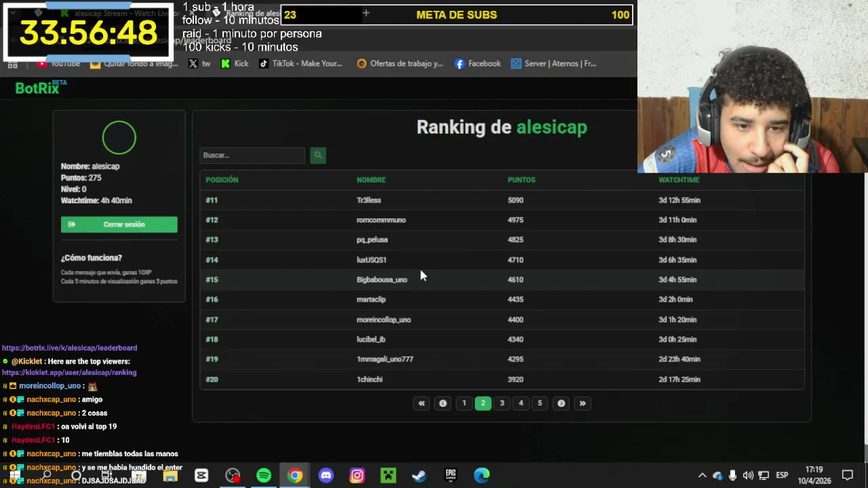Open CapCut from the taskbar
868x488 pixels.
click(x=201, y=475)
